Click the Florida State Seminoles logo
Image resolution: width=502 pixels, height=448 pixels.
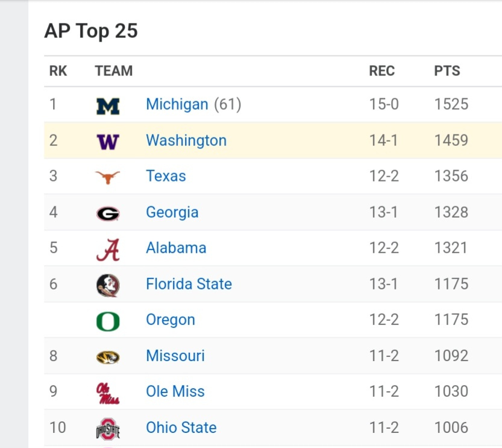pos(108,285)
